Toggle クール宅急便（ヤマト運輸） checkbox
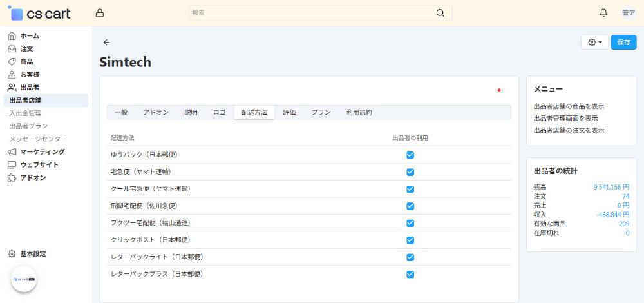644x303 pixels. click(410, 189)
